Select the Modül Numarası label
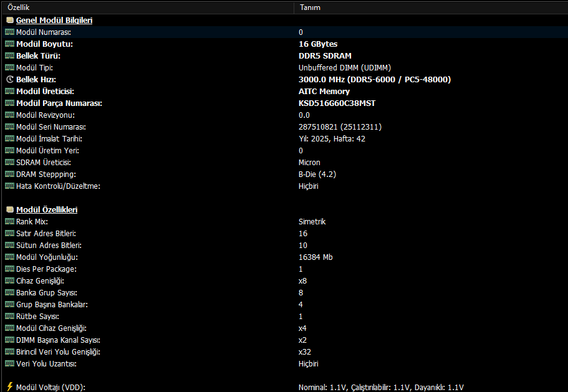This screenshot has width=568, height=392. click(x=44, y=32)
